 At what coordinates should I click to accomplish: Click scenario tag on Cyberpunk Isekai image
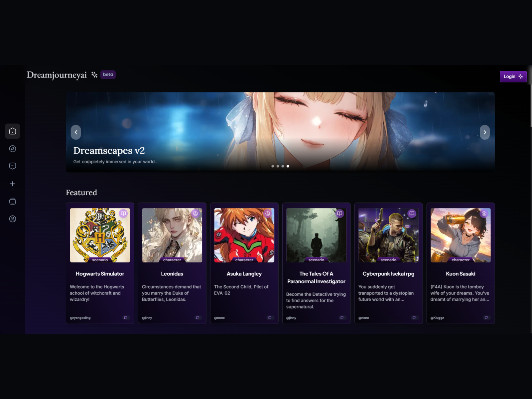tap(388, 260)
